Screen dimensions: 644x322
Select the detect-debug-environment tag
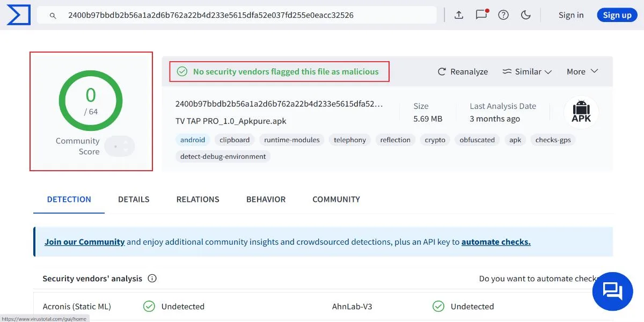pos(223,157)
